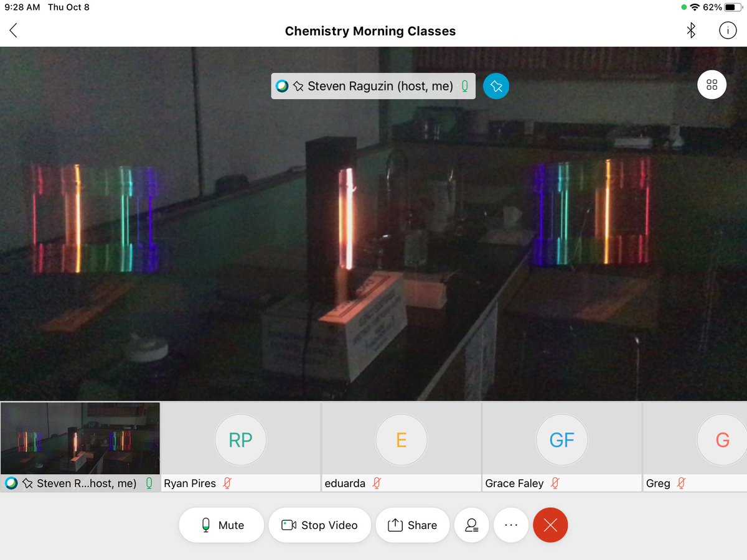Open Bluetooth device options icon
747x560 pixels.
tap(691, 30)
